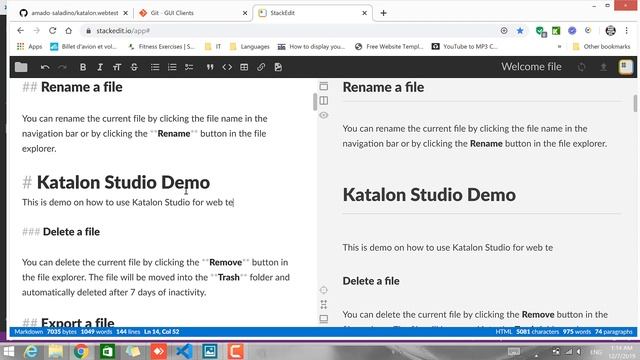
Task: Toggle side preview layout button
Action: [x=324, y=100]
